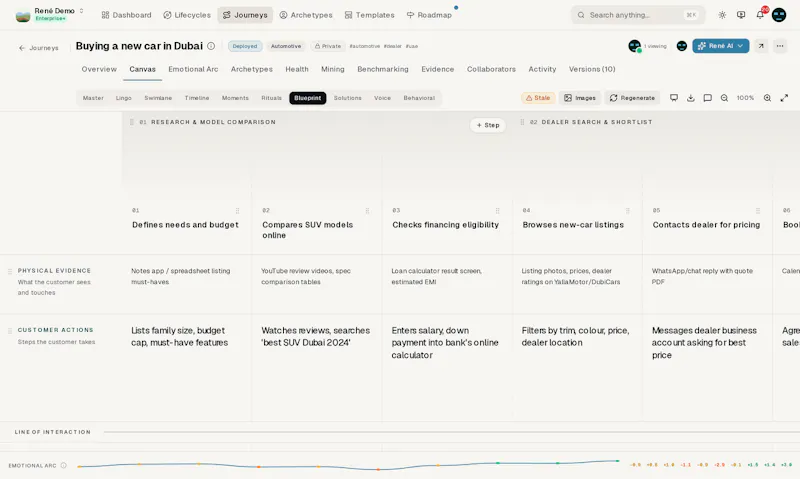Click the René Demo workspace logo
The height and width of the screenshot is (479, 800).
pyautogui.click(x=23, y=15)
